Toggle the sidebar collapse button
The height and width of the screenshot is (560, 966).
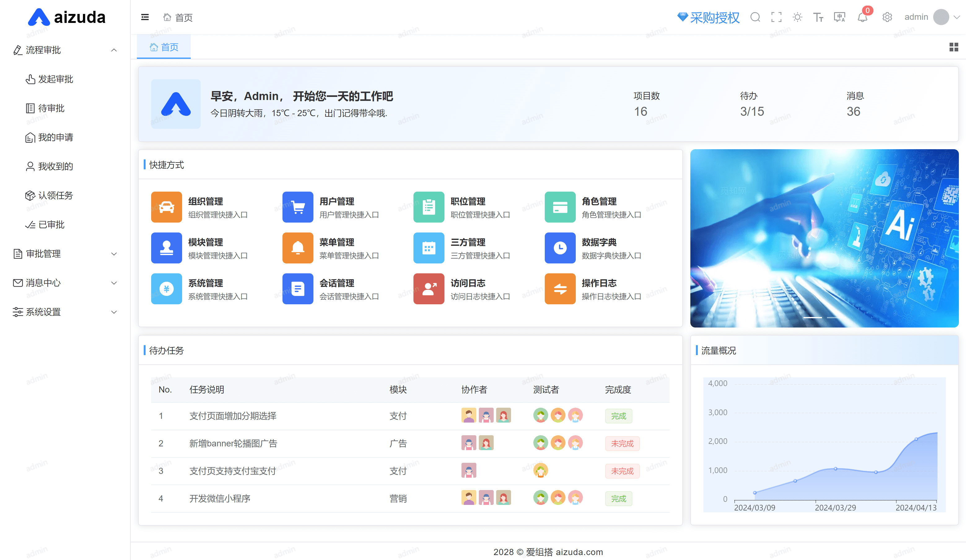click(x=145, y=17)
